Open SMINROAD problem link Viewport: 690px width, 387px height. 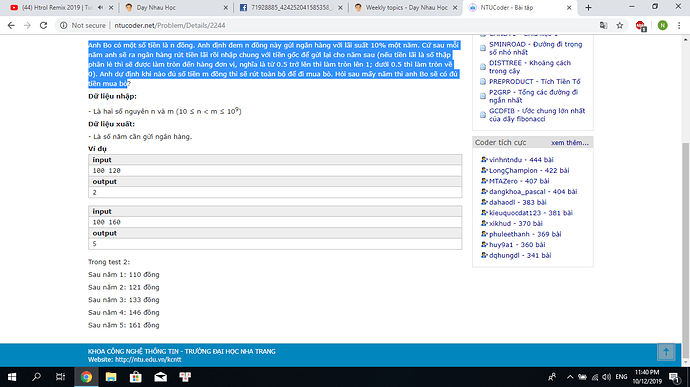[x=536, y=48]
